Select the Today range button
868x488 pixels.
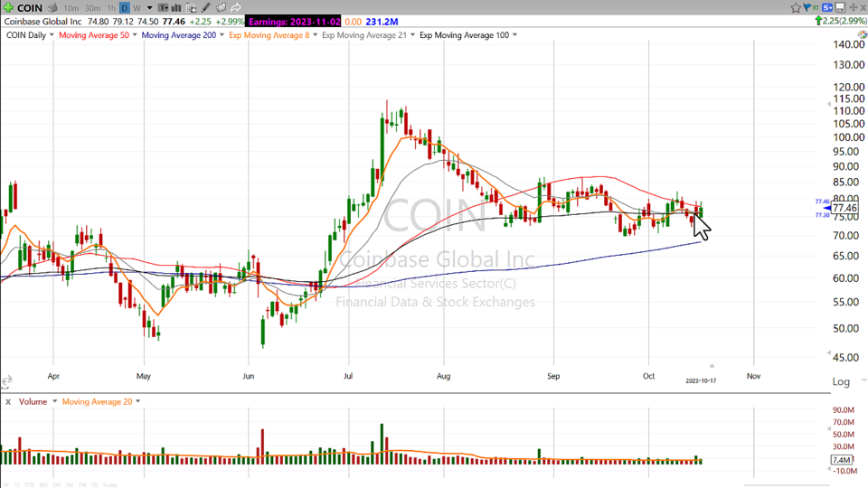(x=110, y=485)
